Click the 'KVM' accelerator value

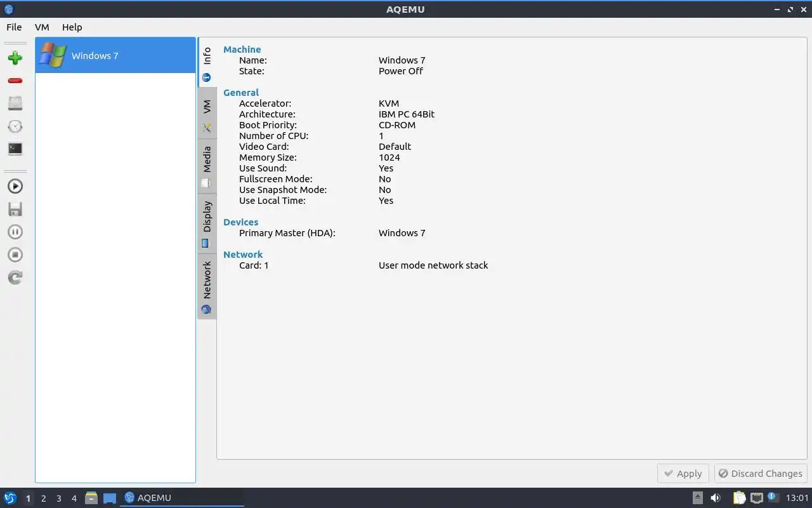pyautogui.click(x=389, y=104)
